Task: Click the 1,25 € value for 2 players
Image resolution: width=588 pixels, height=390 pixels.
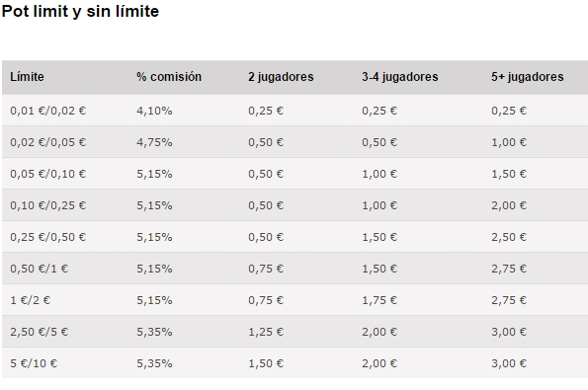Action: tap(266, 332)
